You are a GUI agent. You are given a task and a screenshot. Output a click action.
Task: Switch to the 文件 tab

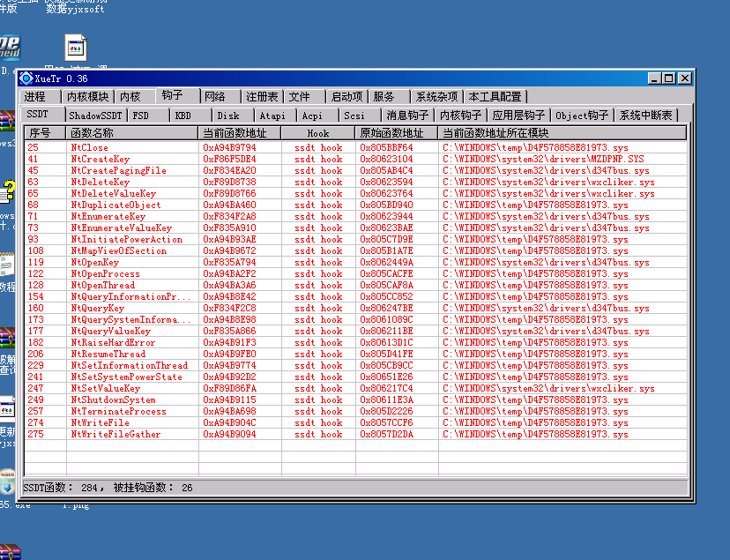click(x=304, y=96)
